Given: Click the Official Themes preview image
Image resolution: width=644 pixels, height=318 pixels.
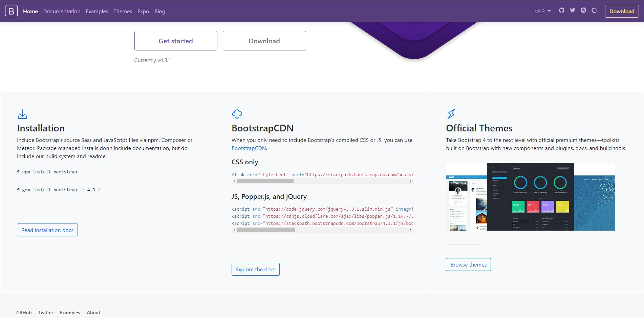Looking at the screenshot, I should (x=530, y=197).
